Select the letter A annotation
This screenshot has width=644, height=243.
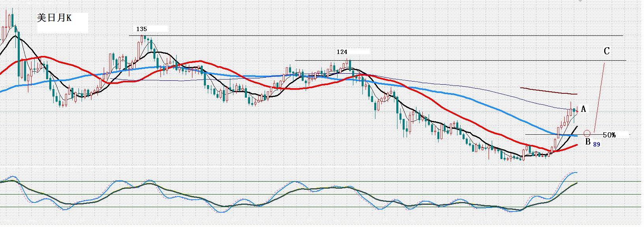coord(584,109)
